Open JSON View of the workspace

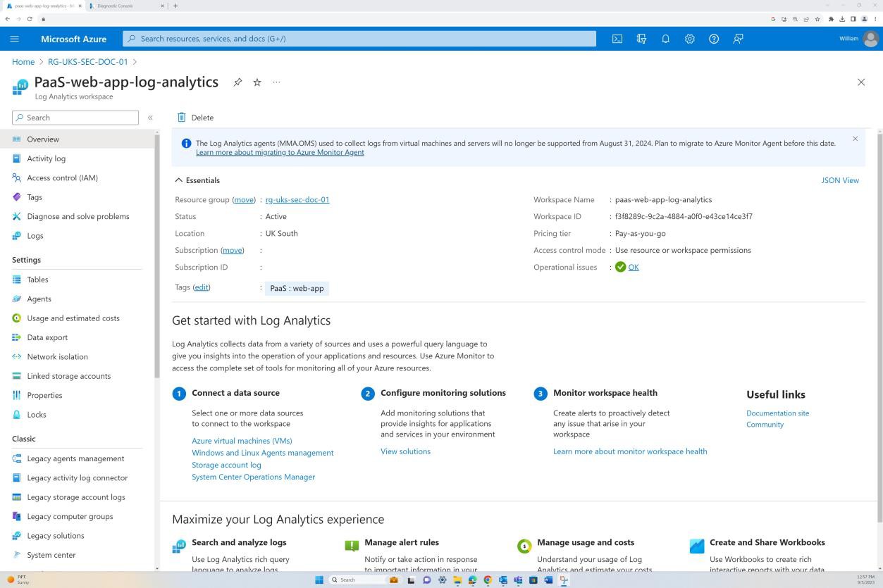click(840, 180)
